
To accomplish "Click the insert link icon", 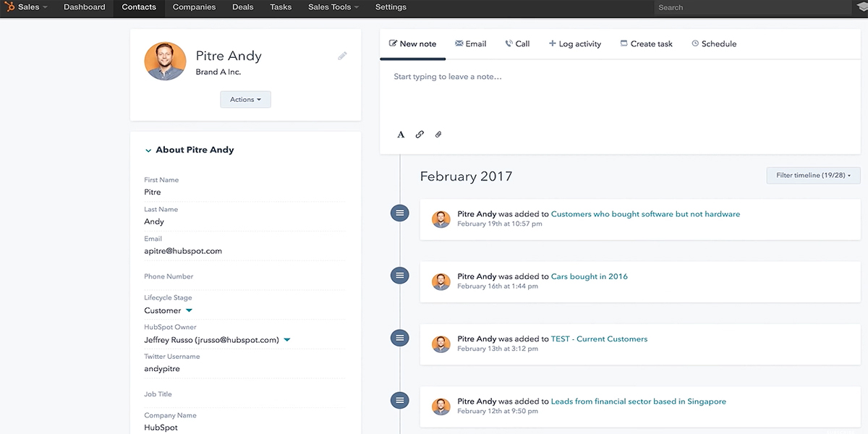I will [x=420, y=135].
